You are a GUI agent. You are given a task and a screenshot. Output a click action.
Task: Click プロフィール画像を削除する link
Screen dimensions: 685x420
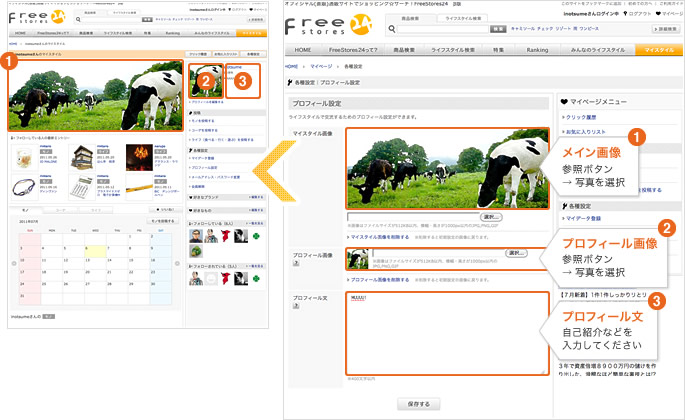[378, 280]
